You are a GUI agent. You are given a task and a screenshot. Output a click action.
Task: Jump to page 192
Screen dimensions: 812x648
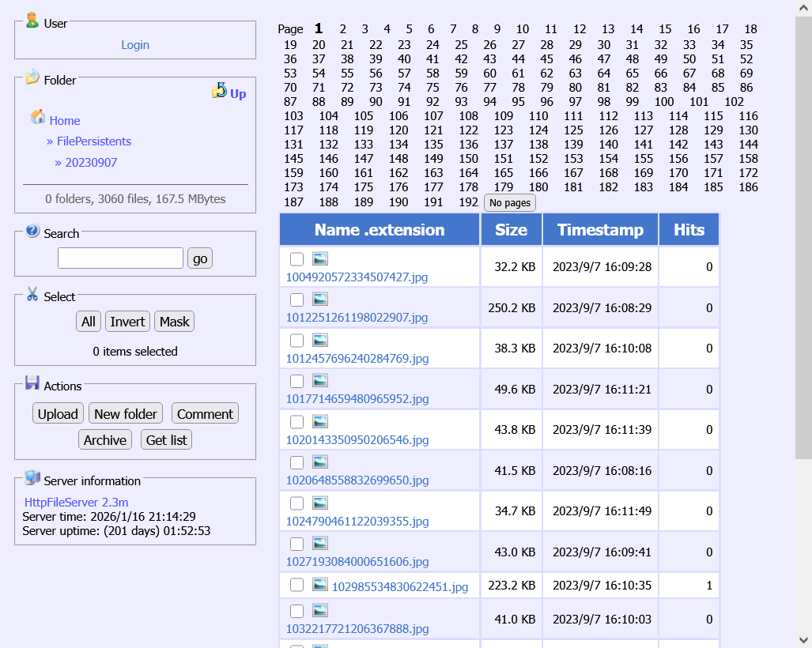coord(468,202)
